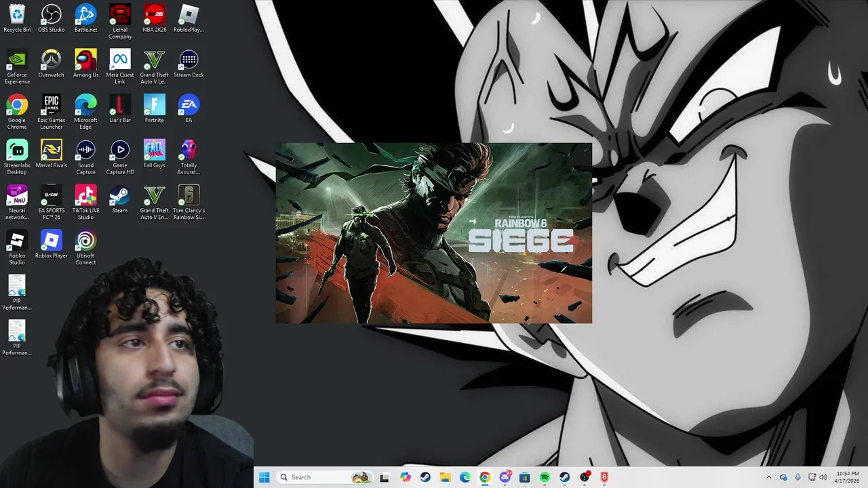868x488 pixels.
Task: Click the Meta Quest Link shortcut
Action: point(120,66)
